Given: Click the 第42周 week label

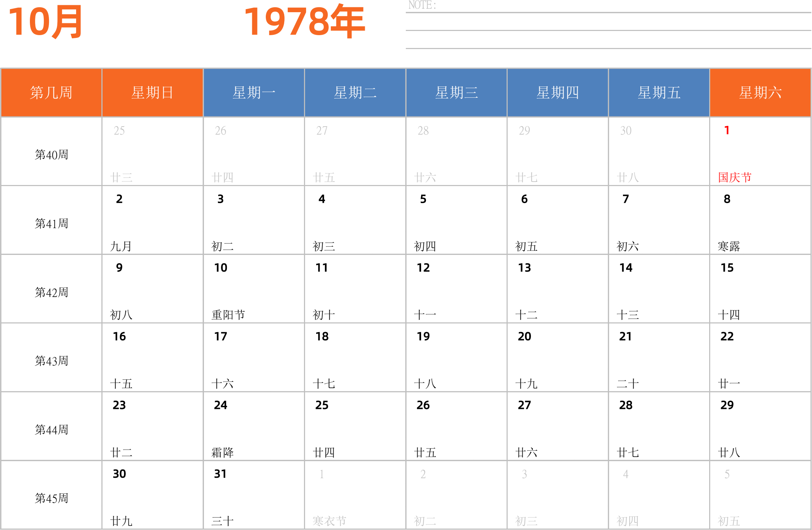Looking at the screenshot, I should click(x=51, y=292).
